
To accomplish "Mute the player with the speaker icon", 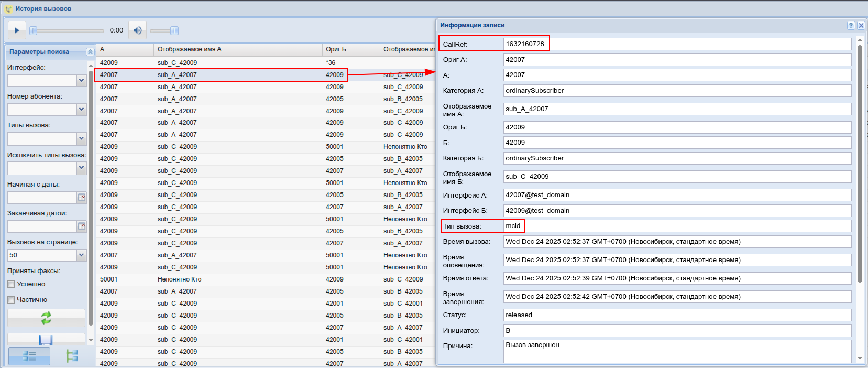I will [x=137, y=30].
